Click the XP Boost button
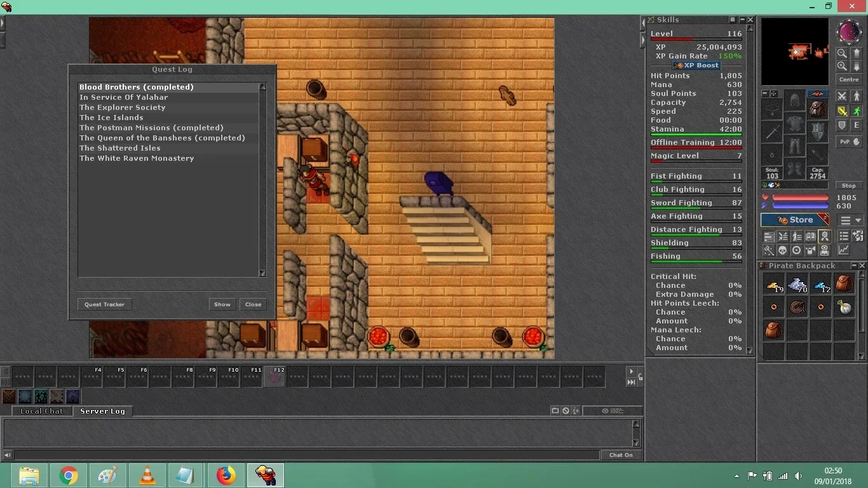 [696, 65]
